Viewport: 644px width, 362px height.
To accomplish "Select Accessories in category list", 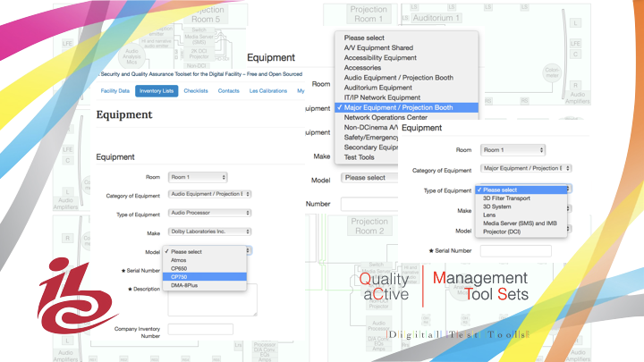I will [407, 68].
